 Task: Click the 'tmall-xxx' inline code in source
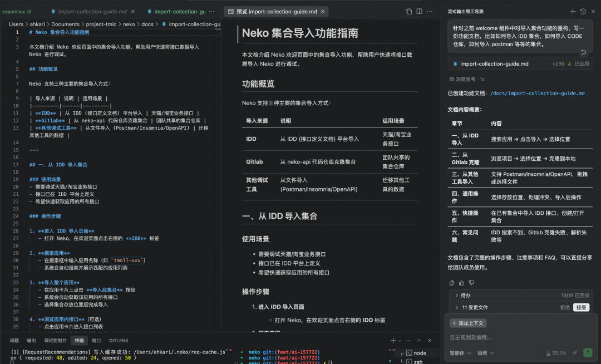click(127, 260)
